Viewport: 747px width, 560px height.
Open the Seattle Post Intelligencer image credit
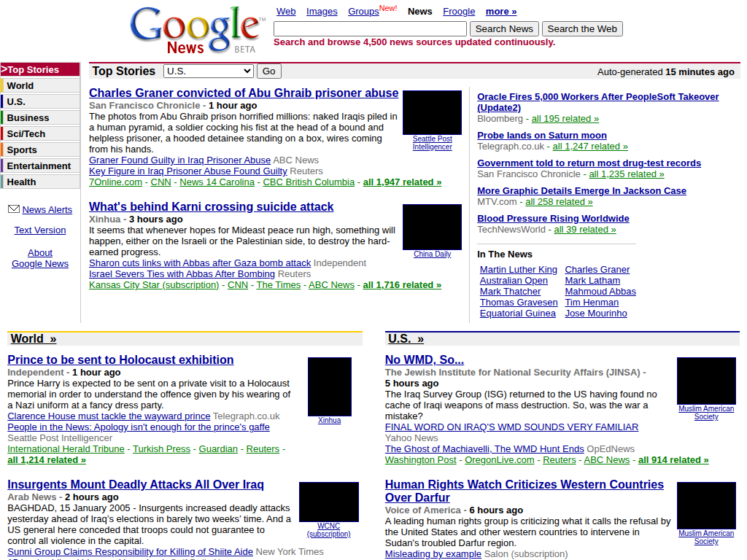click(432, 143)
